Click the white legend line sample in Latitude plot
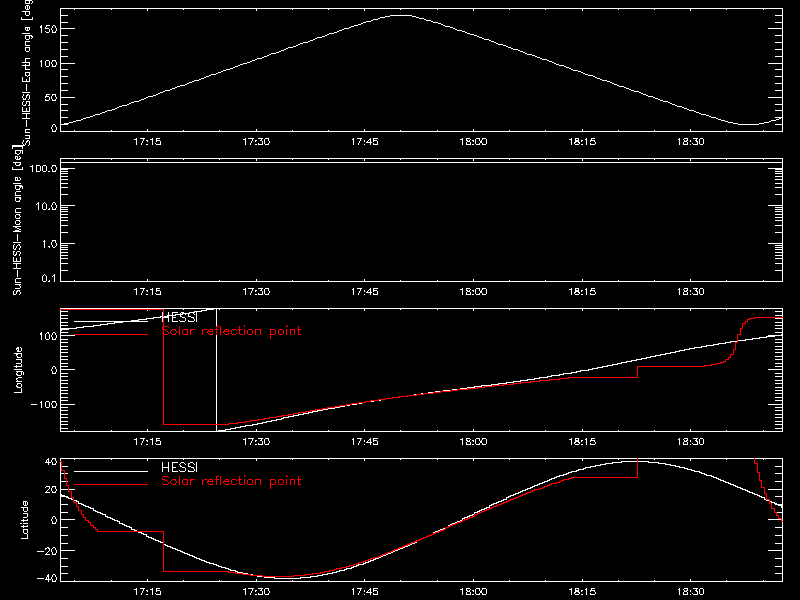800x600 pixels. pyautogui.click(x=111, y=471)
